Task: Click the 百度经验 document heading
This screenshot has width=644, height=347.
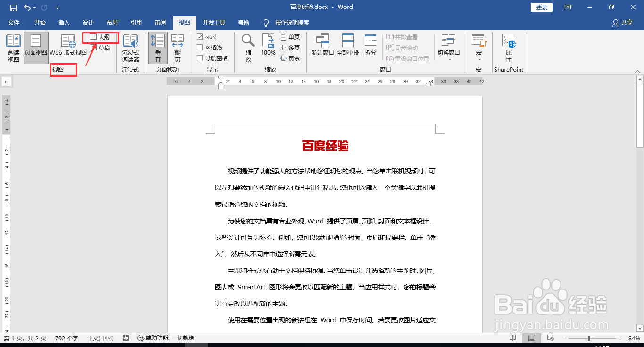Action: pyautogui.click(x=325, y=146)
